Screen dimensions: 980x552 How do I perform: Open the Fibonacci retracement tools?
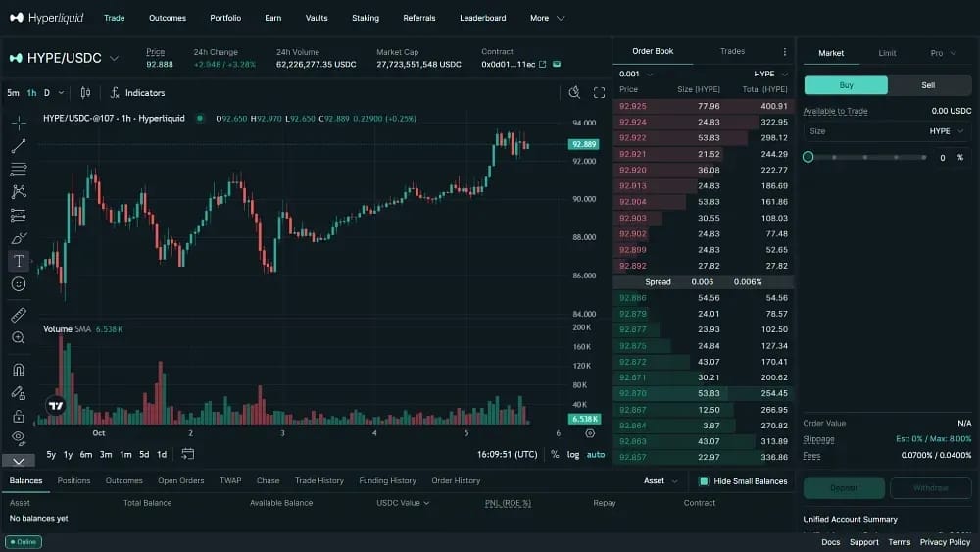[19, 169]
